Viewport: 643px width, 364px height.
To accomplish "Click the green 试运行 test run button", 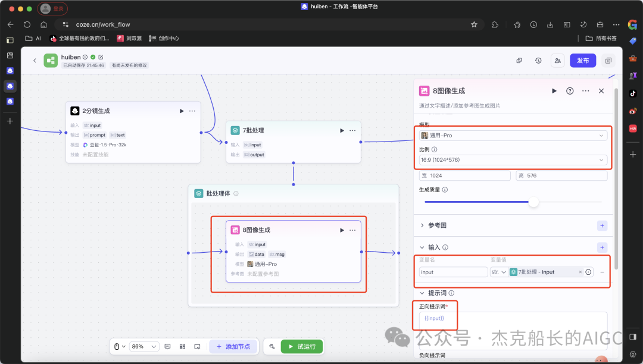I will (302, 347).
